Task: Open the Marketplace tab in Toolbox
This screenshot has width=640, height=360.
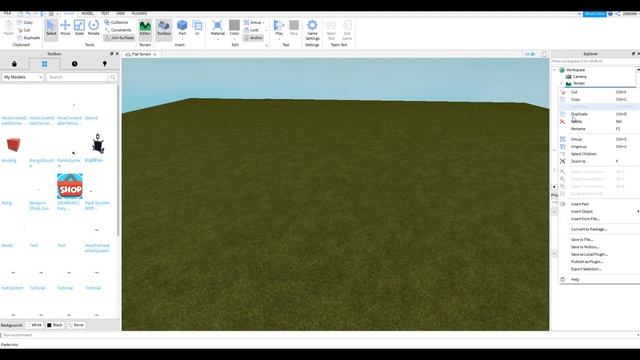Action: tap(14, 64)
